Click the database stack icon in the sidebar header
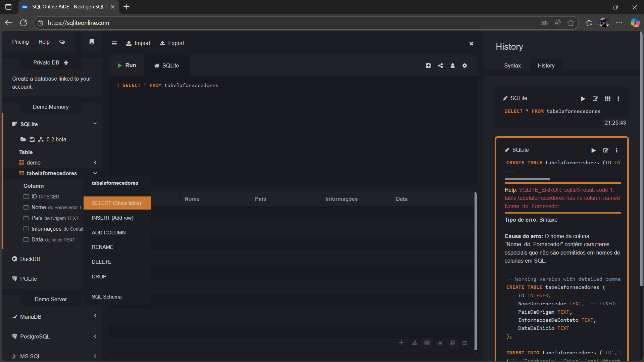 point(92,42)
